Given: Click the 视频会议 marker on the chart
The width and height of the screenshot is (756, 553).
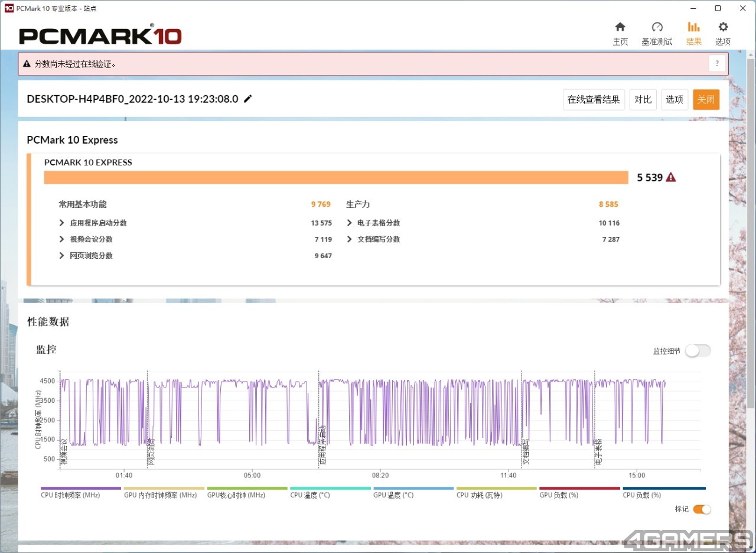Looking at the screenshot, I should pos(64,451).
